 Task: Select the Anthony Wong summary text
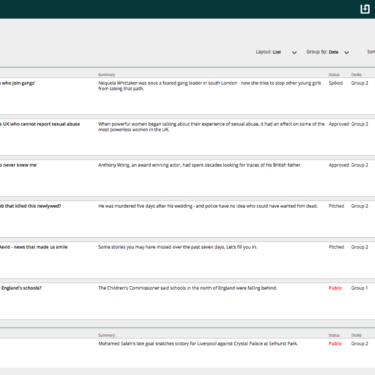200,165
